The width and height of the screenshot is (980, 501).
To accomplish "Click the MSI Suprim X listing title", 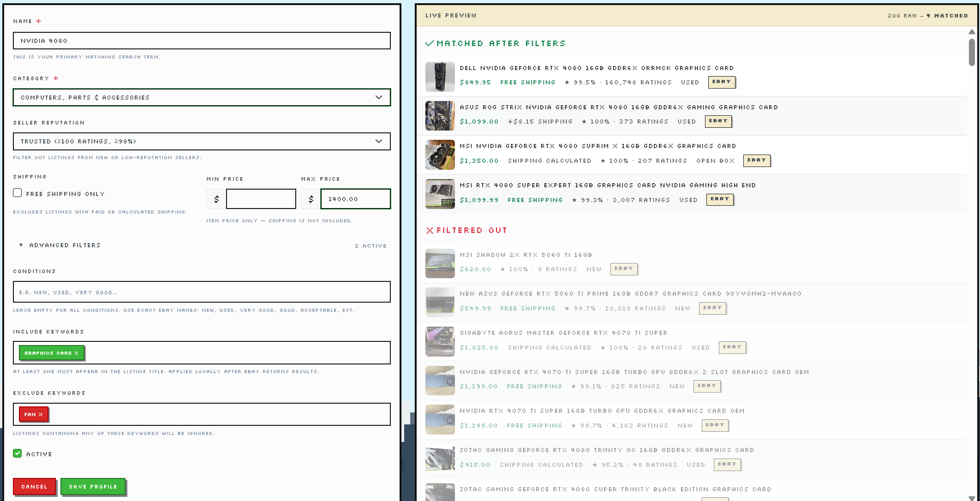I will [x=598, y=146].
